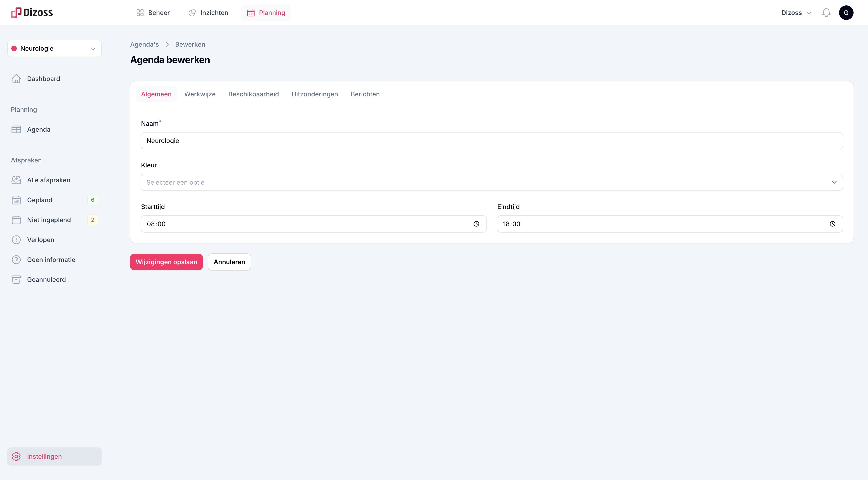Open the Inzichten top menu
The height and width of the screenshot is (480, 868).
coord(208,13)
